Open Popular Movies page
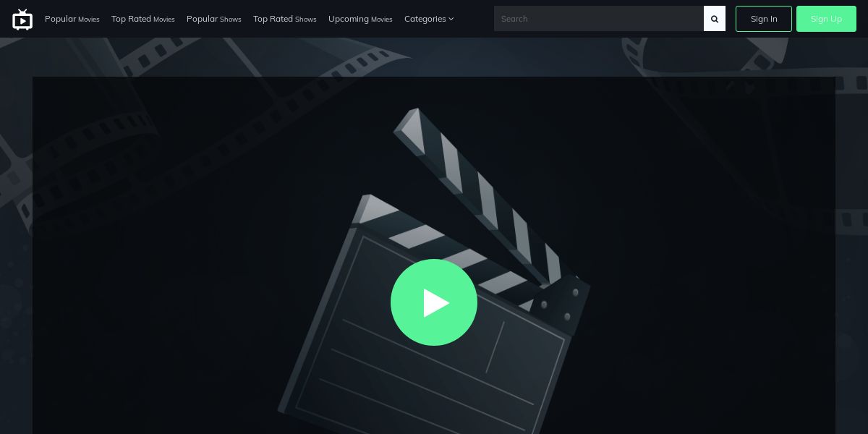Screen dimensions: 868x434 point(72,19)
